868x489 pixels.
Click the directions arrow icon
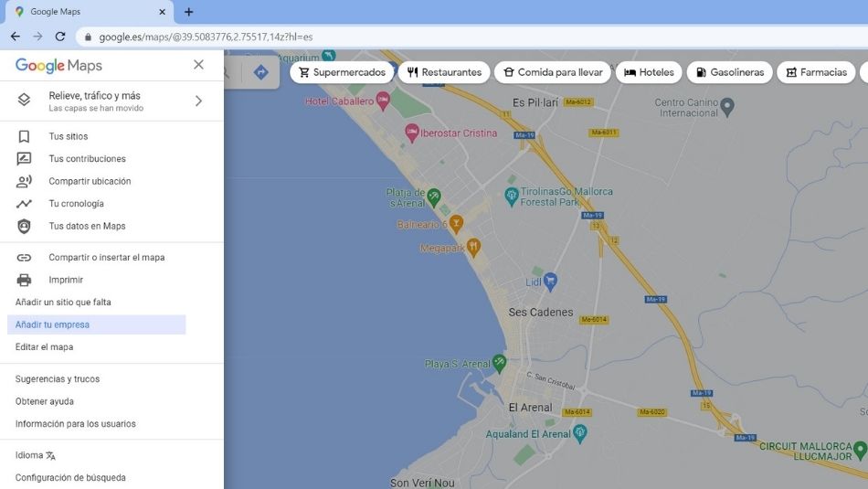point(261,72)
